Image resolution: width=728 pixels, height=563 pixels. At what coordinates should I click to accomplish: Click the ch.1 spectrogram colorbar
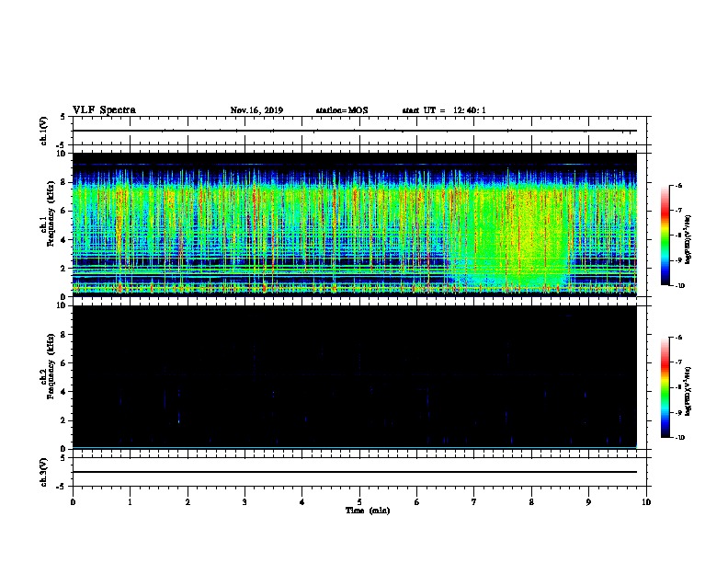coord(665,236)
